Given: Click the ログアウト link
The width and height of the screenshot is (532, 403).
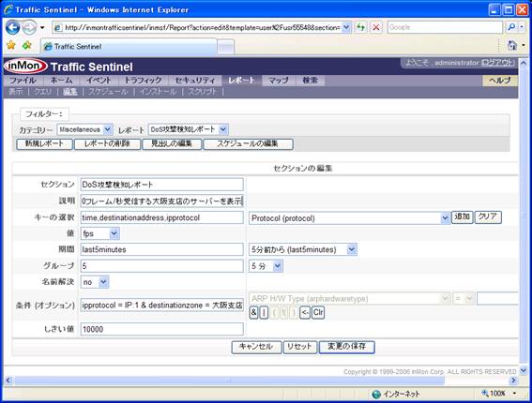Looking at the screenshot, I should pyautogui.click(x=498, y=63).
